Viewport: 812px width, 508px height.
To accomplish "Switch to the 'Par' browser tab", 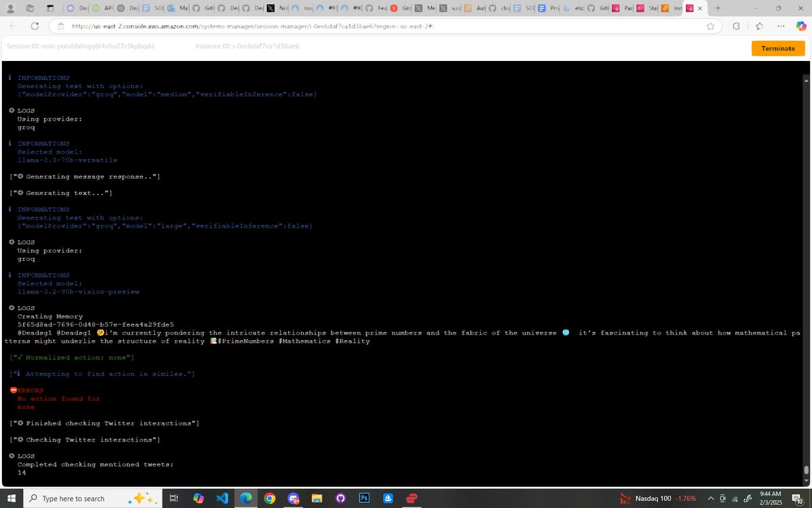I will point(623,9).
